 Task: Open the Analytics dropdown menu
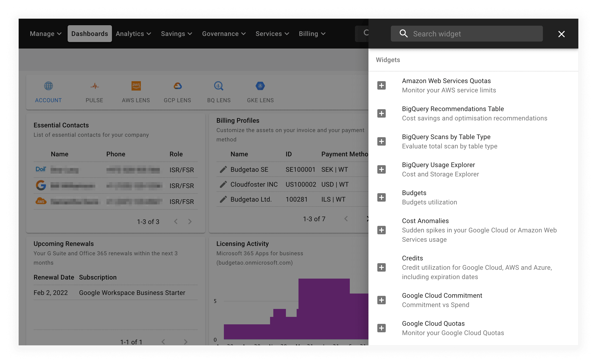point(133,34)
